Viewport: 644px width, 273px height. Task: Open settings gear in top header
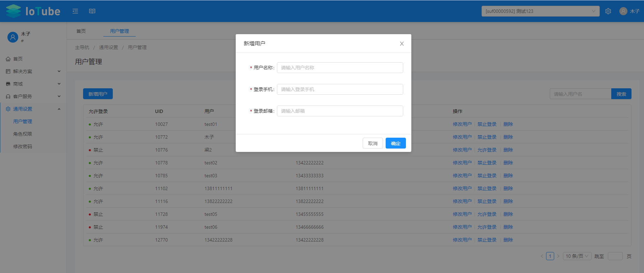[608, 11]
